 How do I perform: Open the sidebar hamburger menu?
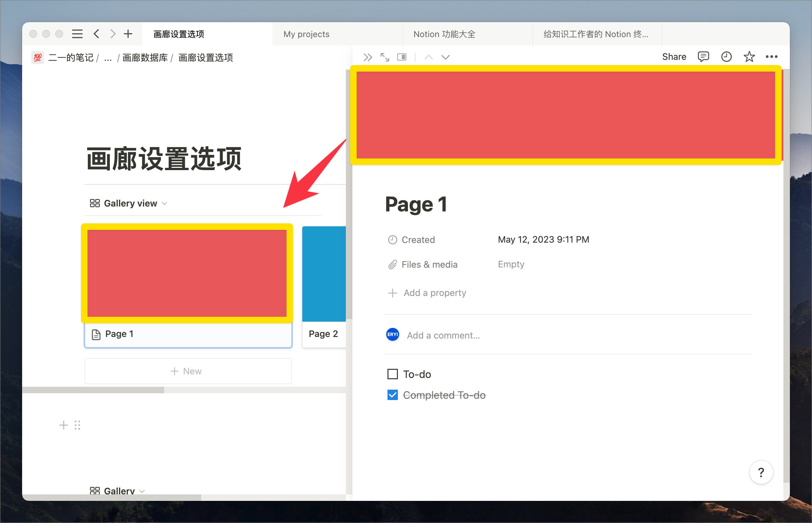click(77, 34)
